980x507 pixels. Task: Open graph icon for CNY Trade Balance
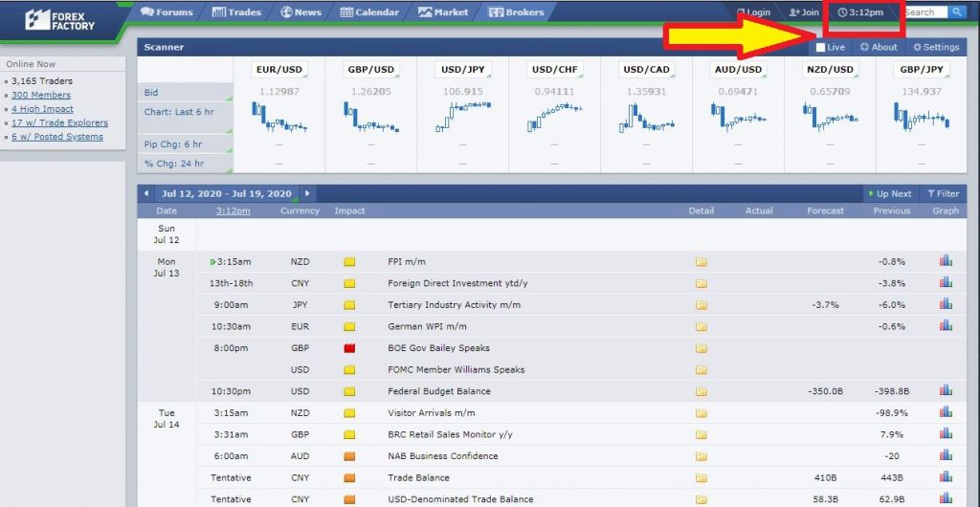(946, 476)
